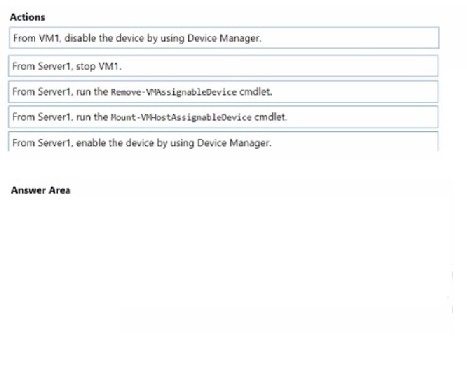Click the 'Answer Area' heading
The height and width of the screenshot is (380, 467).
(x=41, y=190)
